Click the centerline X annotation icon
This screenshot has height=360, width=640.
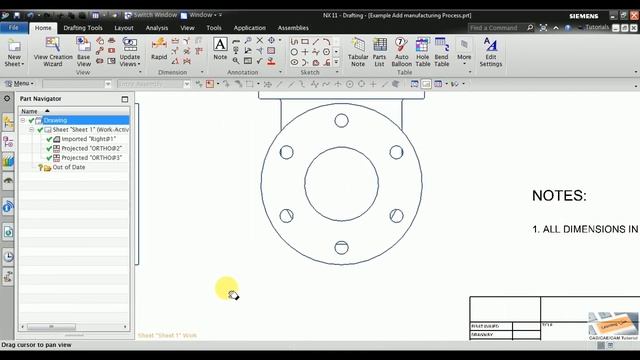click(x=260, y=40)
